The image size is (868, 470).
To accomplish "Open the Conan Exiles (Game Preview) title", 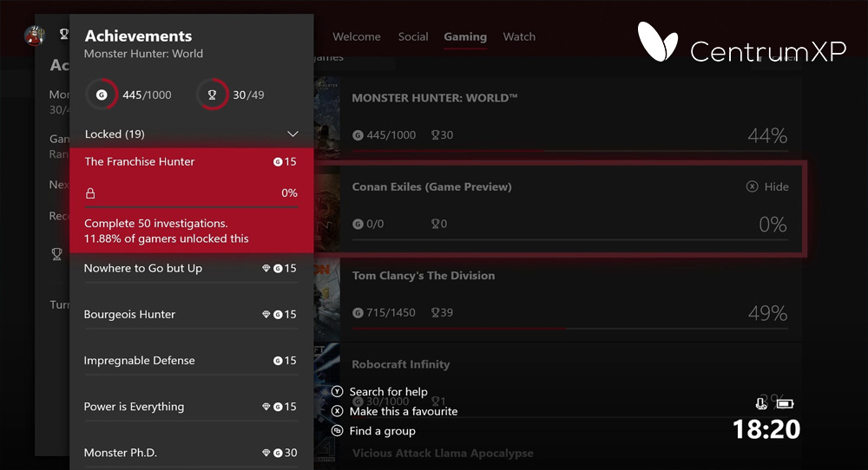I will point(431,187).
